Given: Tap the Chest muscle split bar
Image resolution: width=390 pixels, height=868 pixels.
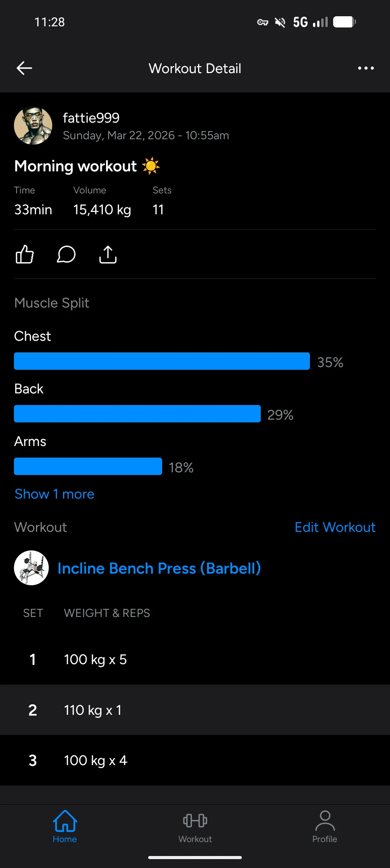Looking at the screenshot, I should point(162,361).
